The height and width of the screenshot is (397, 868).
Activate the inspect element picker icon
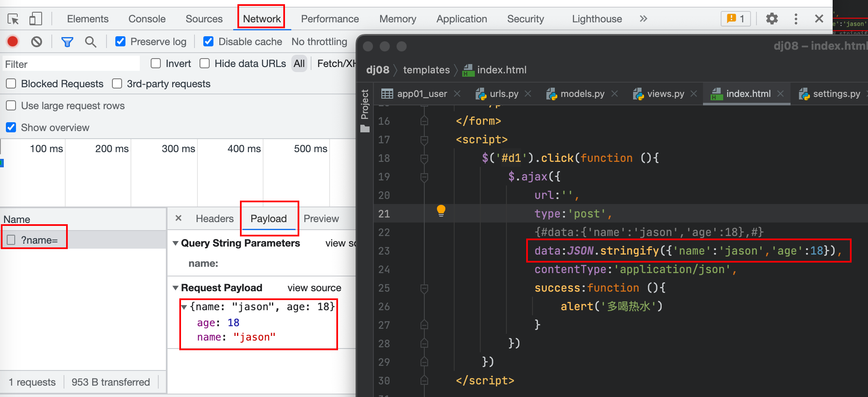point(13,19)
